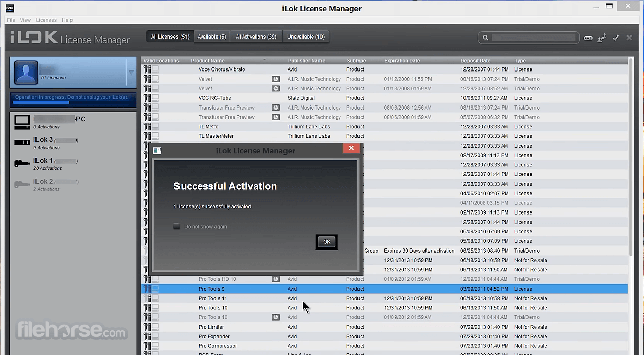The width and height of the screenshot is (644, 355).
Task: Select the iLok 2 dongle icon
Action: pyautogui.click(x=22, y=184)
